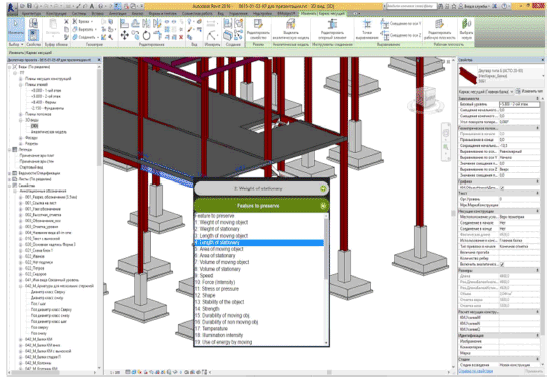This screenshot has height=380, width=549.
Task: Select the Offset tool in Modify panel
Action: [135, 23]
